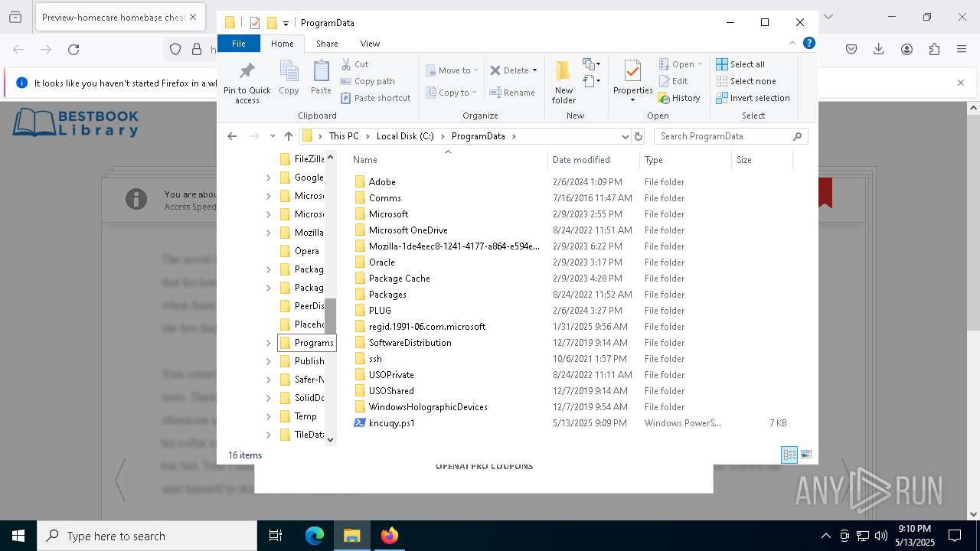Viewport: 980px width, 551px height.
Task: Click Local Disk (C:) breadcrumb
Action: tap(405, 136)
